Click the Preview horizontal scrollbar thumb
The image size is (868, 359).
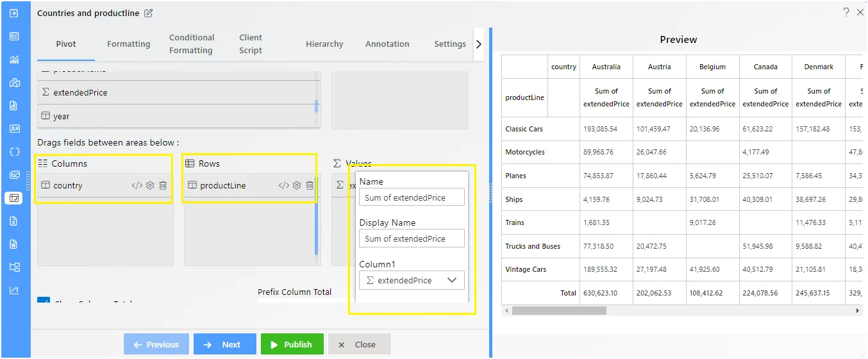pyautogui.click(x=559, y=310)
